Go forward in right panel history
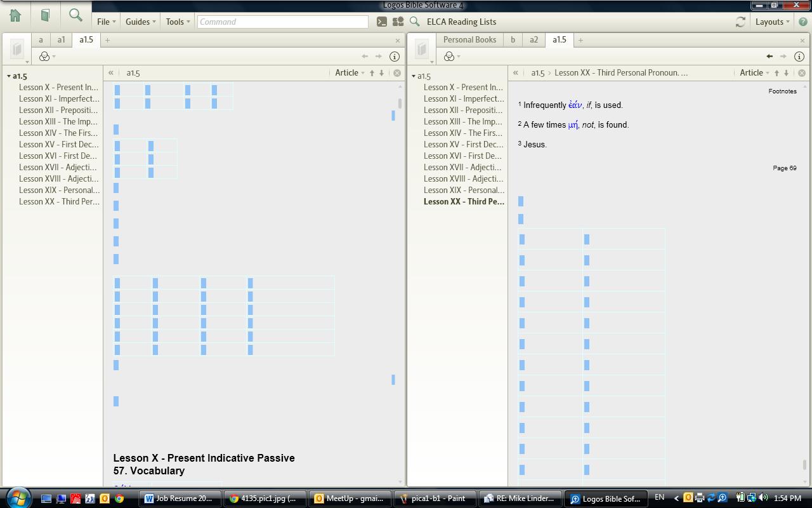812x508 pixels. 783,57
